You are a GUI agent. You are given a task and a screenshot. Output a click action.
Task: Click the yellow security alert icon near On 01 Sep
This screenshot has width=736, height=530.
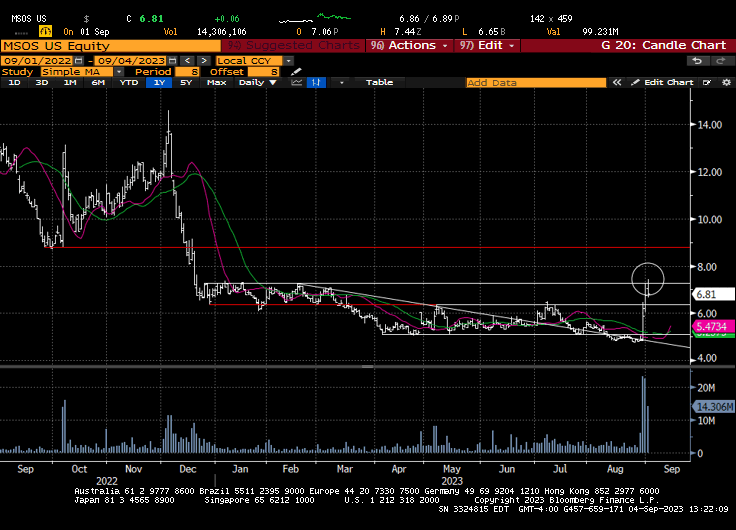click(x=45, y=31)
